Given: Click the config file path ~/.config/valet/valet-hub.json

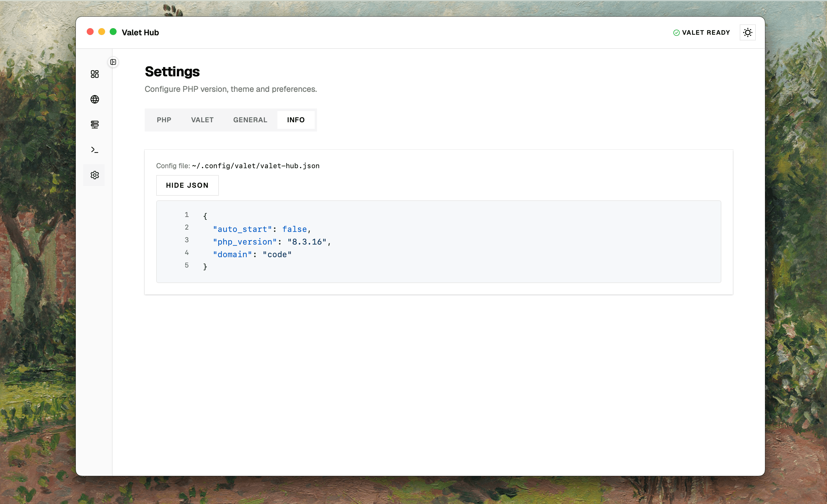Looking at the screenshot, I should (255, 166).
